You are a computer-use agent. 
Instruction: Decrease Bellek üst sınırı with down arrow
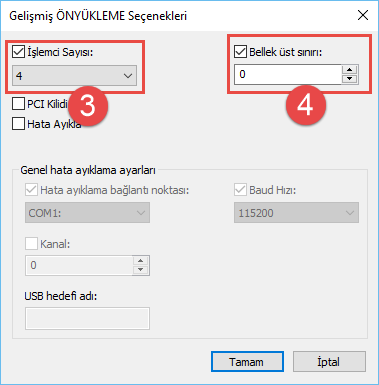point(349,79)
